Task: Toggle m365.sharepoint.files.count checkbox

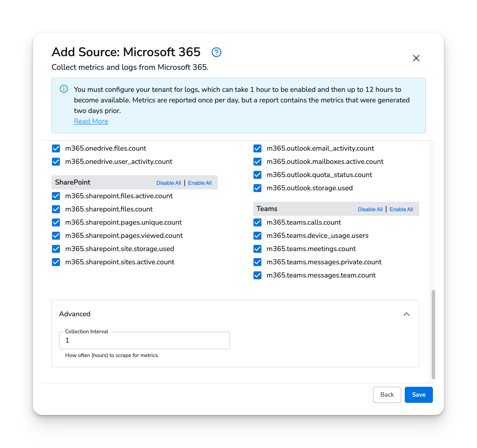Action: point(56,209)
